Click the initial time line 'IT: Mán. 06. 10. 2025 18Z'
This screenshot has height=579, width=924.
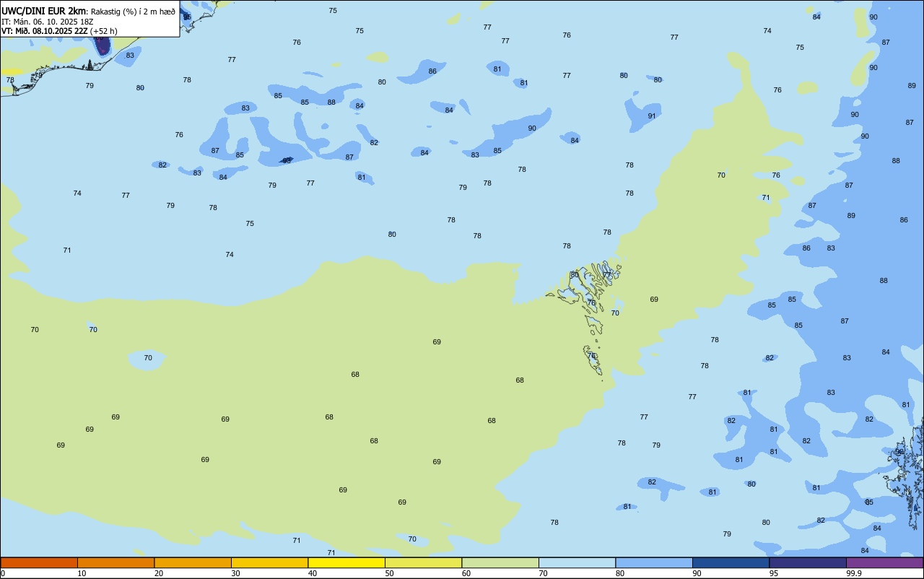[x=48, y=22]
